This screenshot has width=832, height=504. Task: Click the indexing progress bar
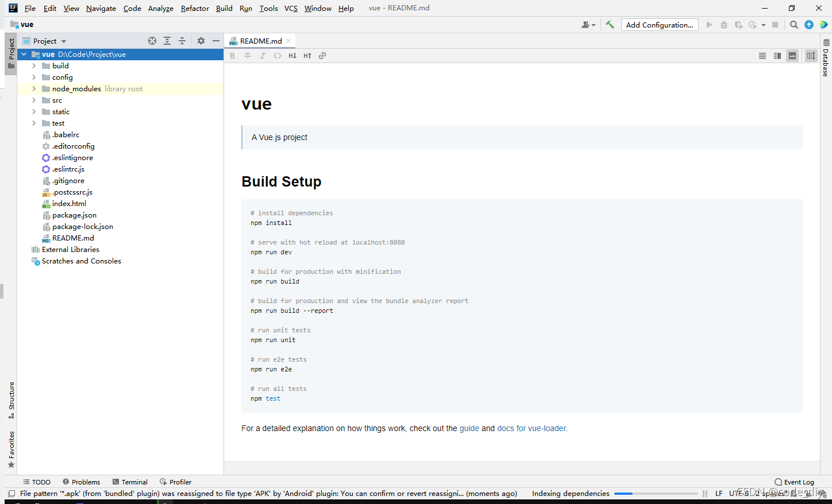[x=656, y=494]
